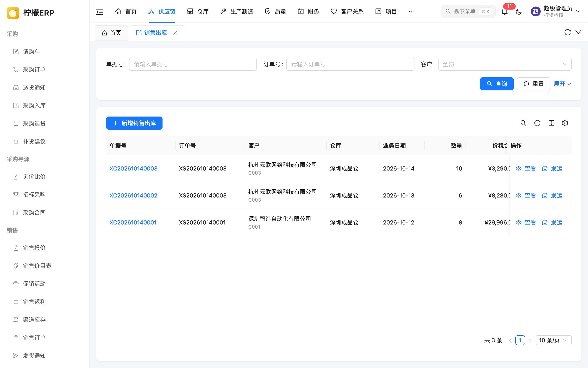The height and width of the screenshot is (368, 588).
Task: Open 招标采购 sidebar item
Action: pos(45,195)
